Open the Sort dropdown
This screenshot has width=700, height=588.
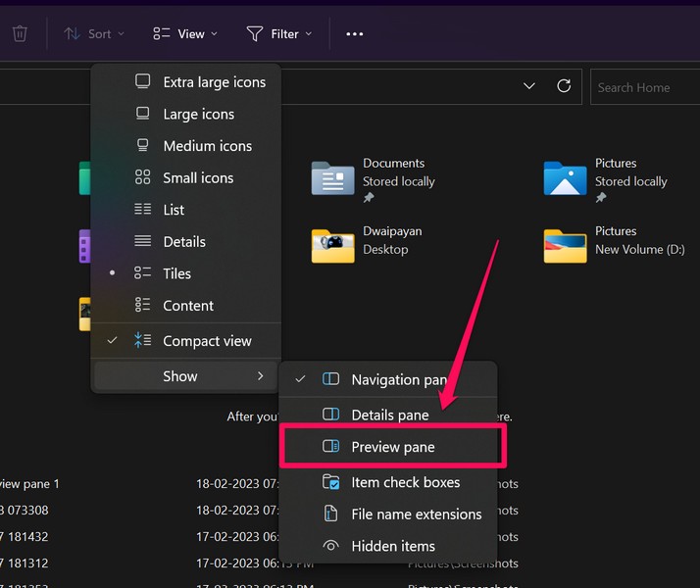[x=94, y=33]
